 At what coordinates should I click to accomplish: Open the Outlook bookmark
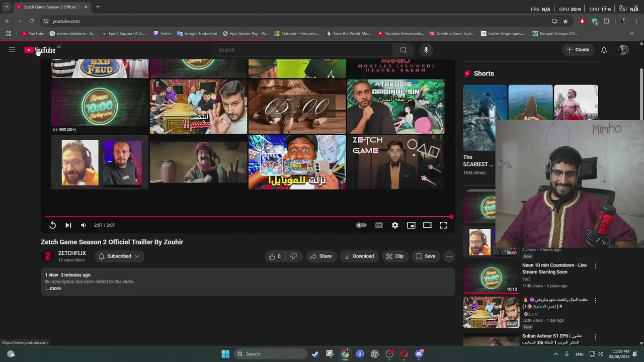coord(297,34)
